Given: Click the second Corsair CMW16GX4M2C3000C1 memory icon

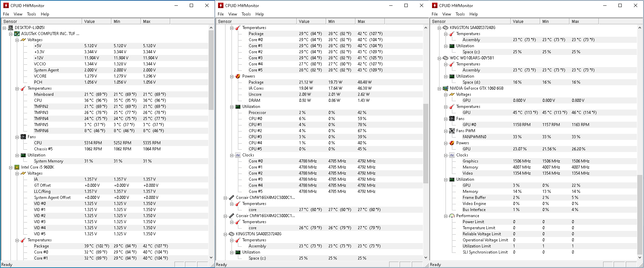Looking at the screenshot, I should [232, 216].
